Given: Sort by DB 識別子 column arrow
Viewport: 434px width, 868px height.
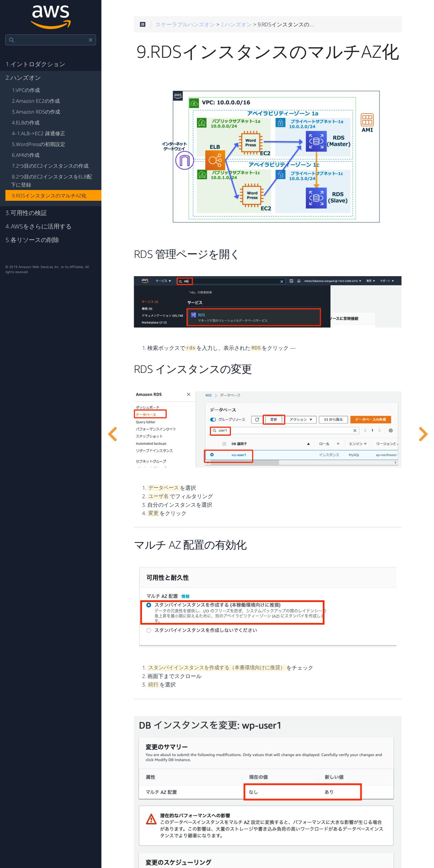Looking at the screenshot, I should pyautogui.click(x=308, y=444).
